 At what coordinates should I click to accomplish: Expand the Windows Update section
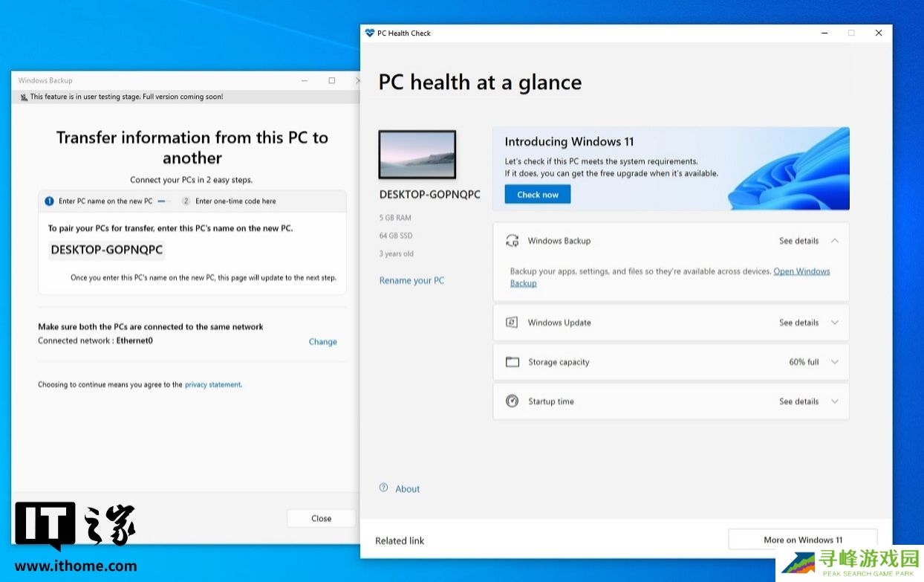(835, 323)
